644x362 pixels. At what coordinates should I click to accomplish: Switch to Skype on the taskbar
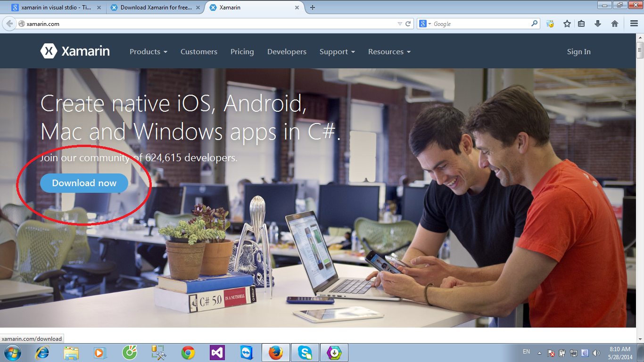(x=305, y=353)
